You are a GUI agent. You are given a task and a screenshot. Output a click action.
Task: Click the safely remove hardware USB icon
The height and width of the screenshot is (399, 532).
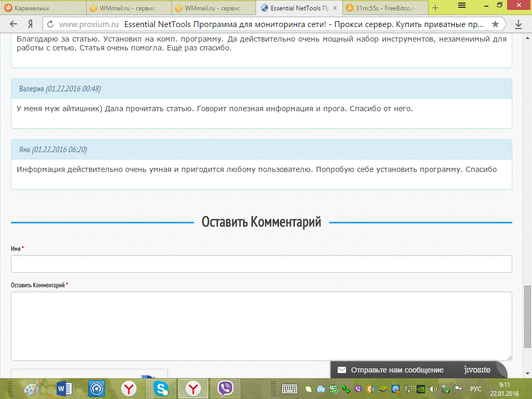(445, 389)
